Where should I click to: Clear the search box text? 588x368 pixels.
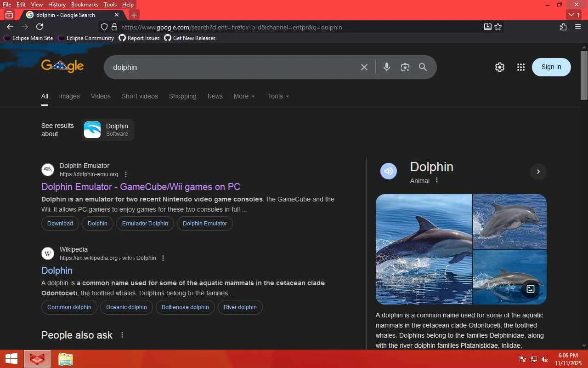pos(364,67)
